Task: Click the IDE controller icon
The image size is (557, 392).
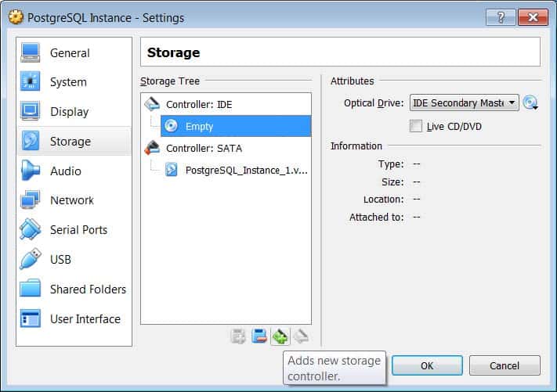Action: click(152, 104)
